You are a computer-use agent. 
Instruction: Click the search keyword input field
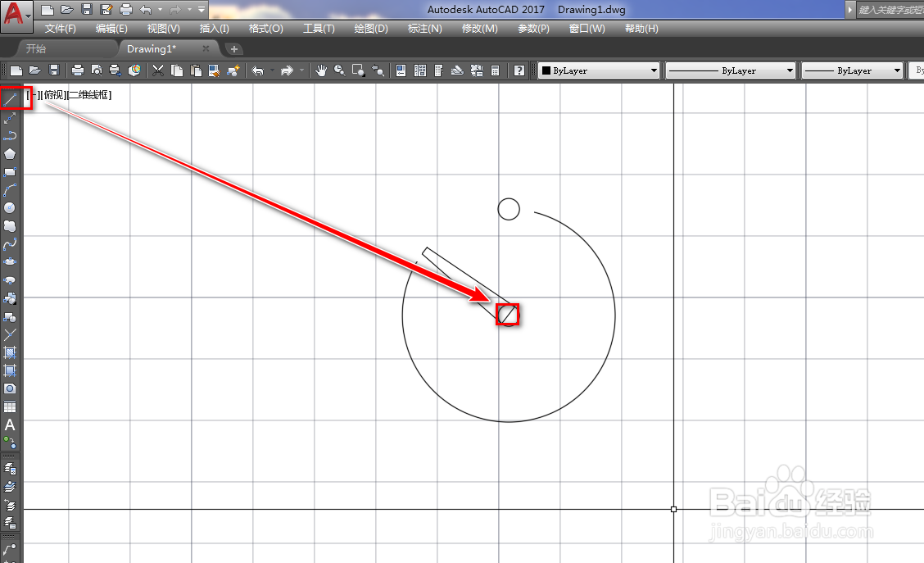[x=890, y=10]
